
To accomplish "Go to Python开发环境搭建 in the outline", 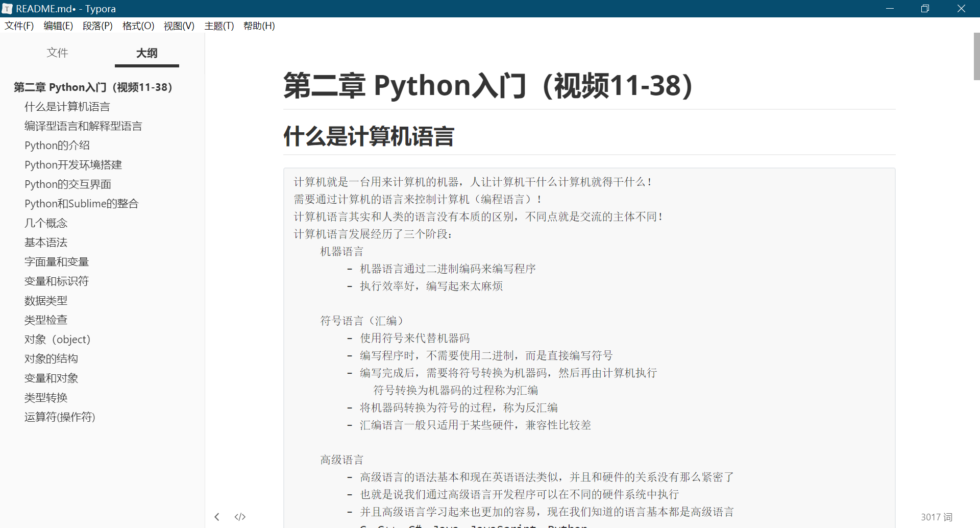I will (73, 165).
